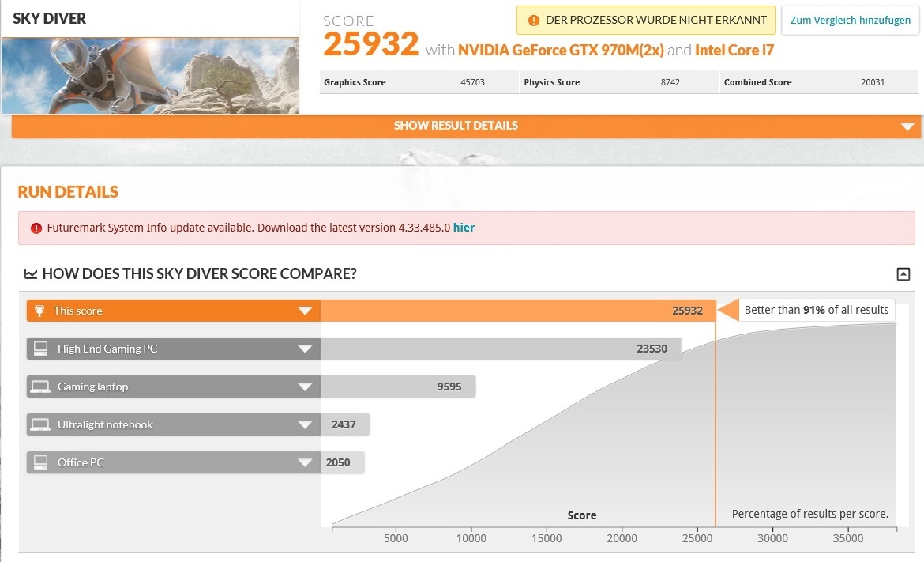Expand Office PC dropdown arrow

[x=305, y=462]
